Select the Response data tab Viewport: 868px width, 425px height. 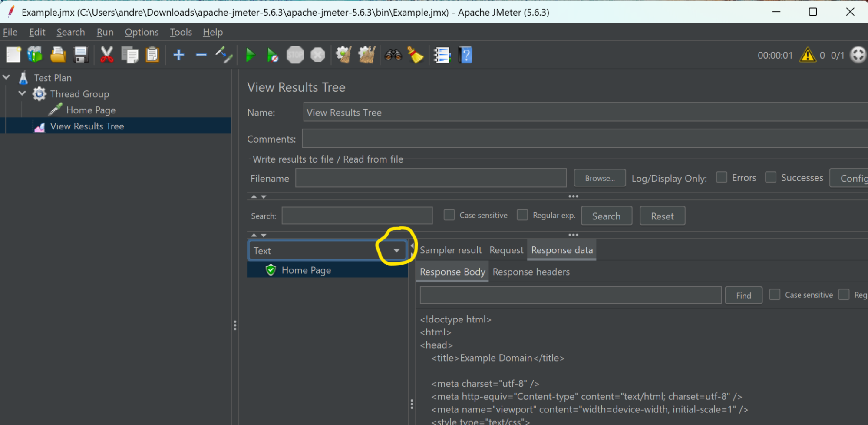click(x=562, y=250)
